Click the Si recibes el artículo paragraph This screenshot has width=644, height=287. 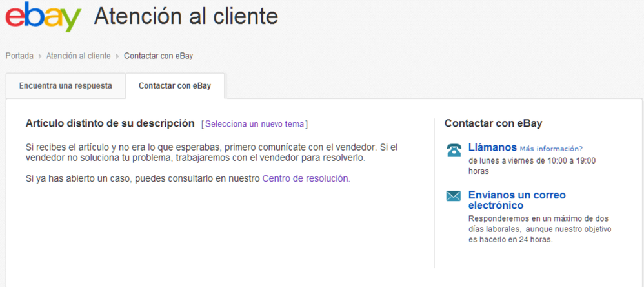pos(212,153)
